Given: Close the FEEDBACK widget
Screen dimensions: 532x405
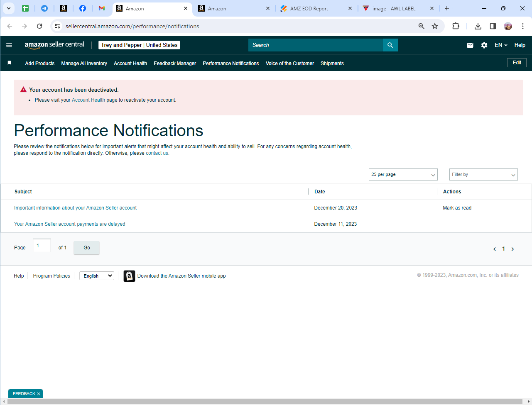Looking at the screenshot, I should (x=39, y=394).
